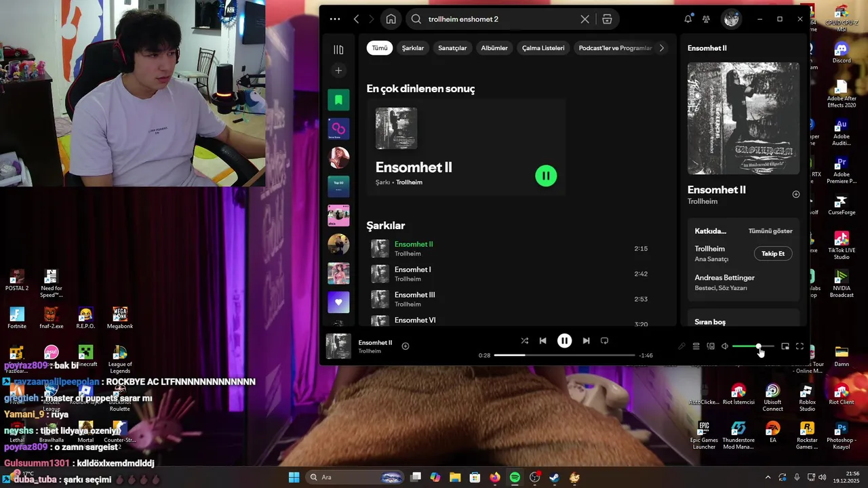
Task: Open Fortnite desktop shortcut
Action: pos(17,318)
